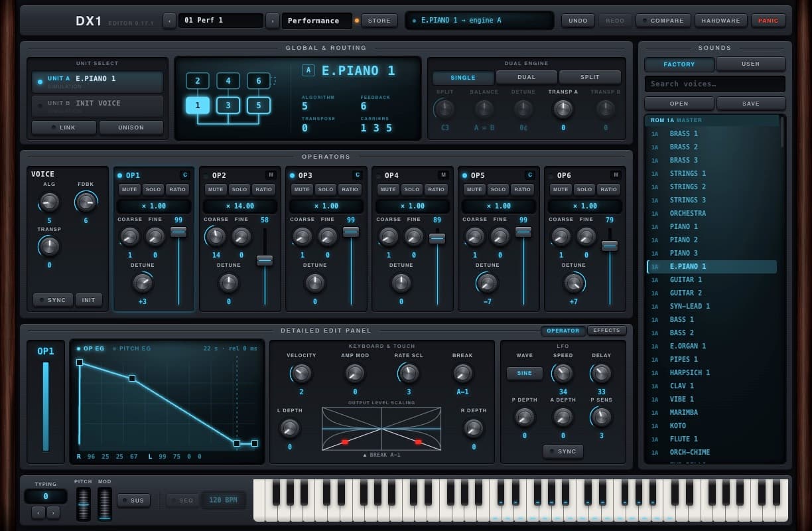812x531 pixels.
Task: Select STRINGS 2 in voice list
Action: click(x=712, y=187)
